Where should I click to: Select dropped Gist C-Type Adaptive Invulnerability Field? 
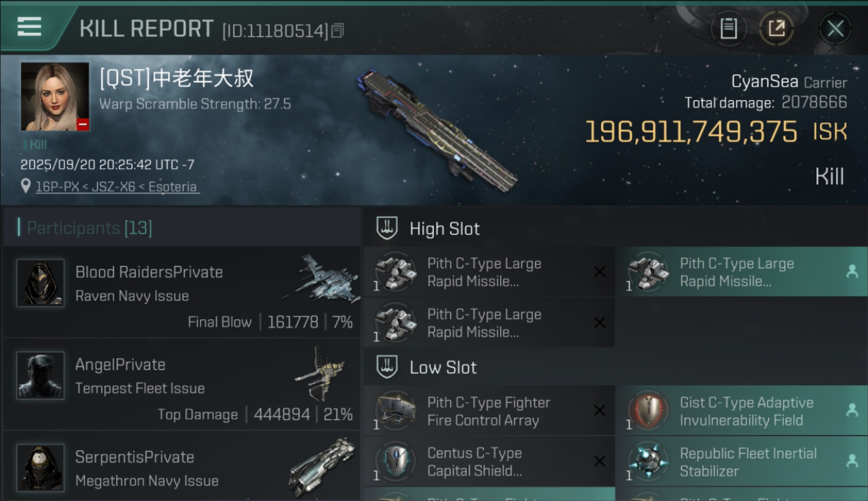point(742,411)
